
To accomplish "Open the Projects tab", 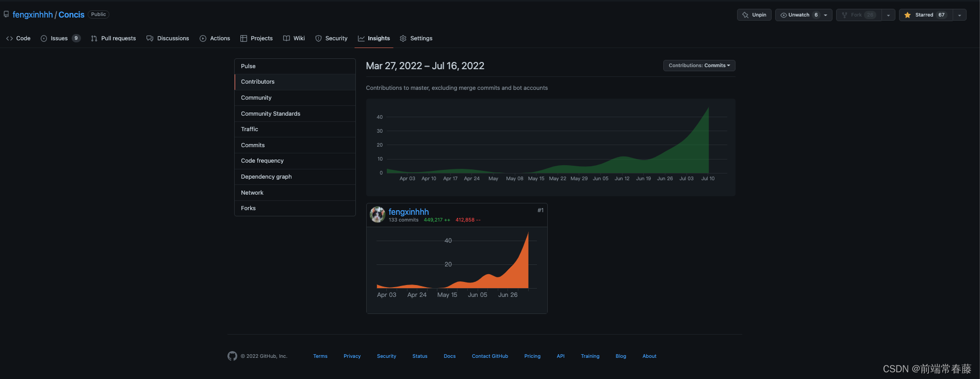I will click(256, 38).
